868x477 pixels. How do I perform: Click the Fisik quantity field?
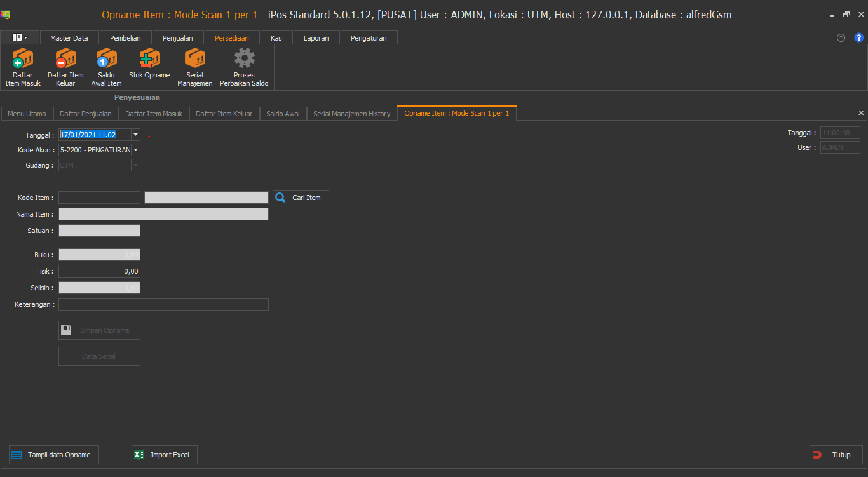99,271
